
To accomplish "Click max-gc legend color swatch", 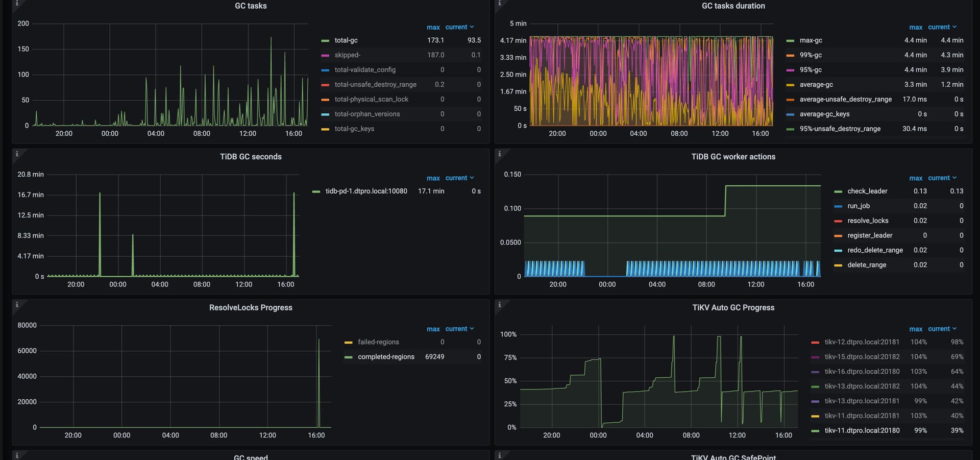I will [x=790, y=40].
